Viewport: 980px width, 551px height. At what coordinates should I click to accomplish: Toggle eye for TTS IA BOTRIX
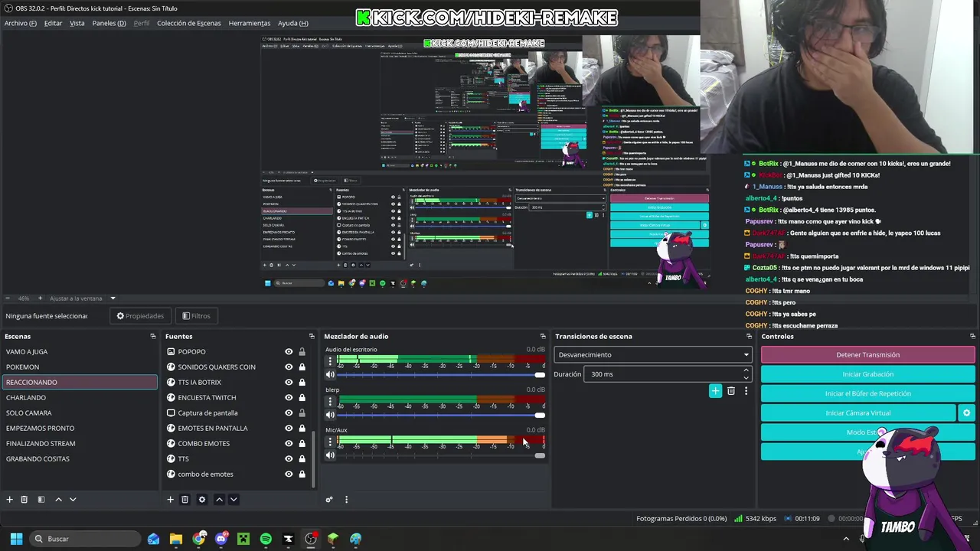click(289, 383)
